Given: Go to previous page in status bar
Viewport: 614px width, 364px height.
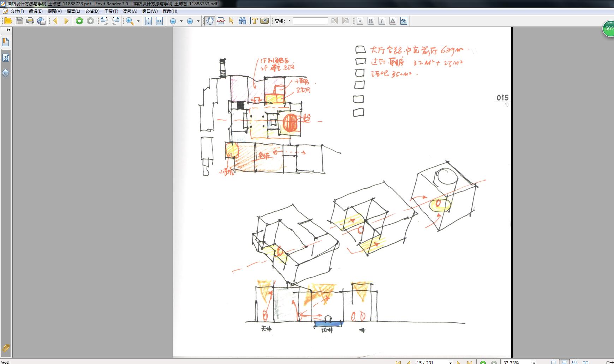Looking at the screenshot, I should [409, 362].
